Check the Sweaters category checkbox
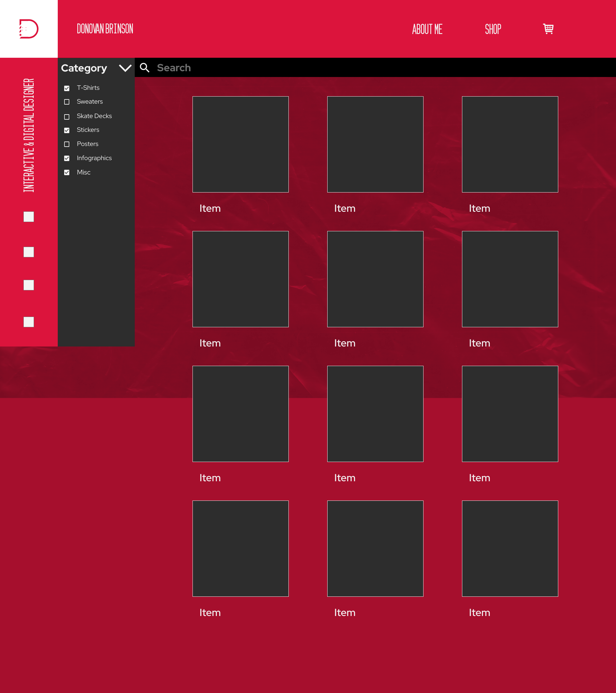The height and width of the screenshot is (693, 616). tap(67, 102)
